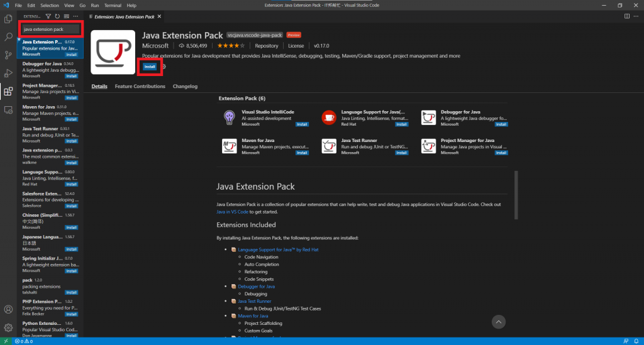Select Chinese (Simplified) language pack in list
This screenshot has width=644, height=345.
[x=50, y=221]
